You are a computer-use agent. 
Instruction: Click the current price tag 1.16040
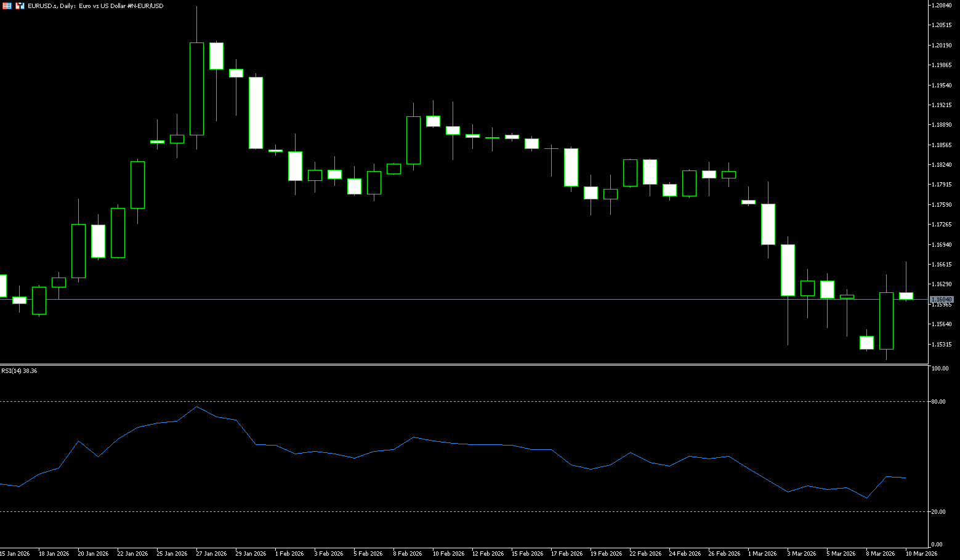click(x=942, y=300)
